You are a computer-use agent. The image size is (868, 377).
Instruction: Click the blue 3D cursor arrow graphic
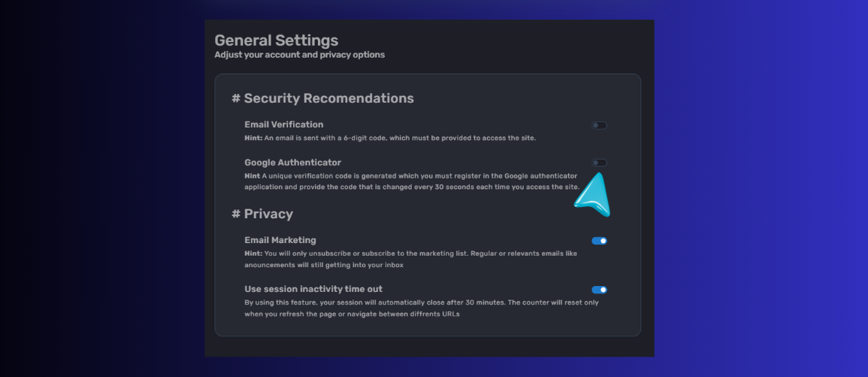point(594,195)
